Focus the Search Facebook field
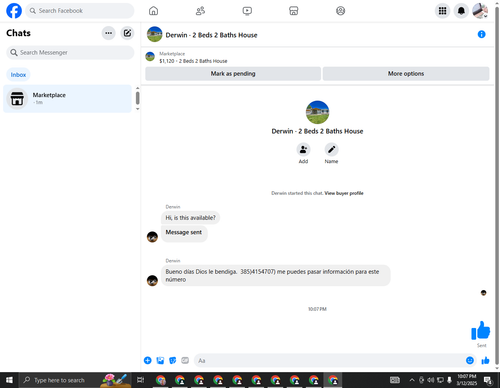This screenshot has height=388, width=500. click(x=80, y=11)
